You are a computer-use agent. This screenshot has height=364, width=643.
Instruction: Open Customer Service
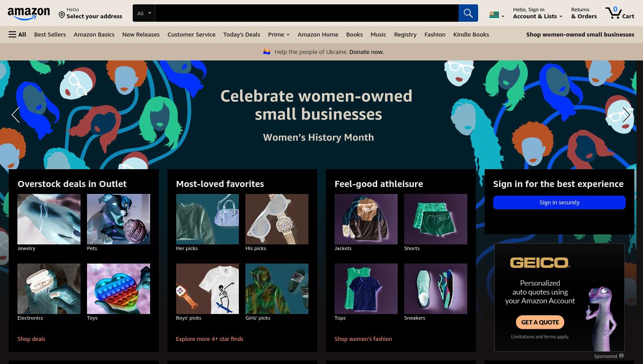191,34
